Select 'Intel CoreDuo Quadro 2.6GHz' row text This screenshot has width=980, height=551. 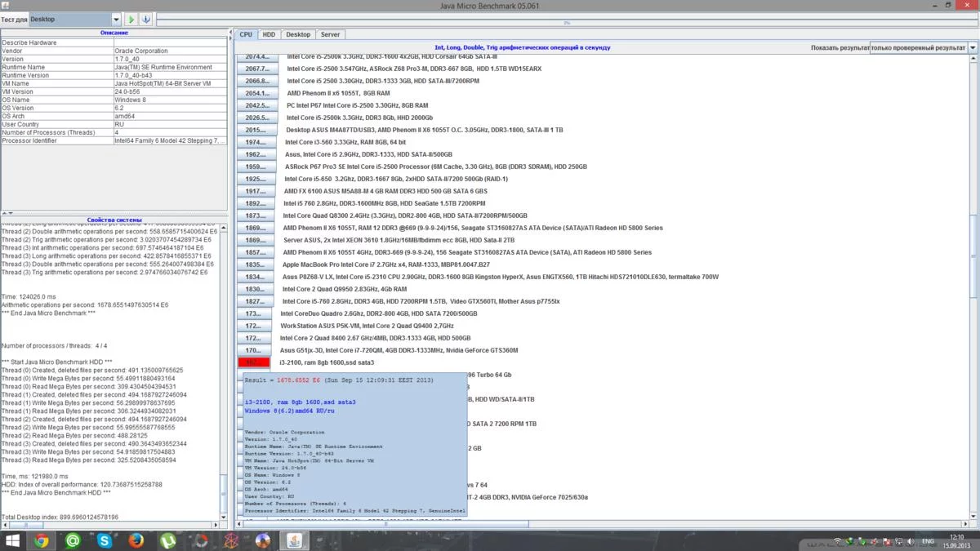tap(379, 313)
